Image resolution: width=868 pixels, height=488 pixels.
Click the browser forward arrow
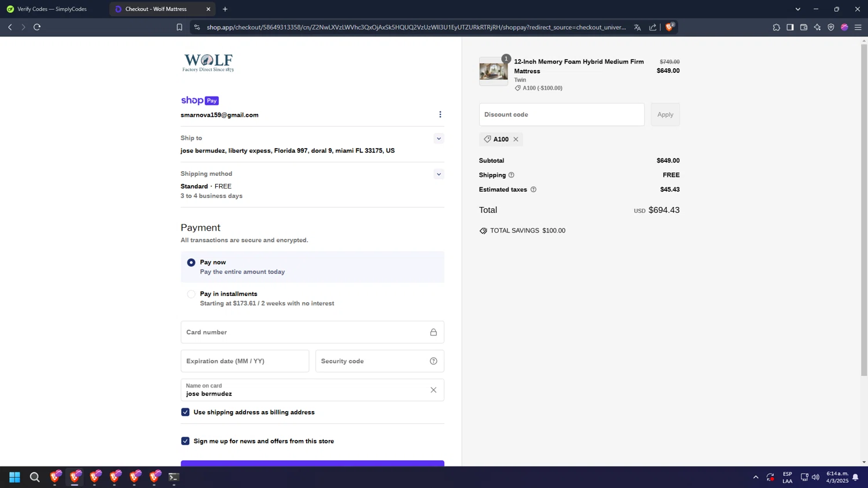[x=23, y=27]
